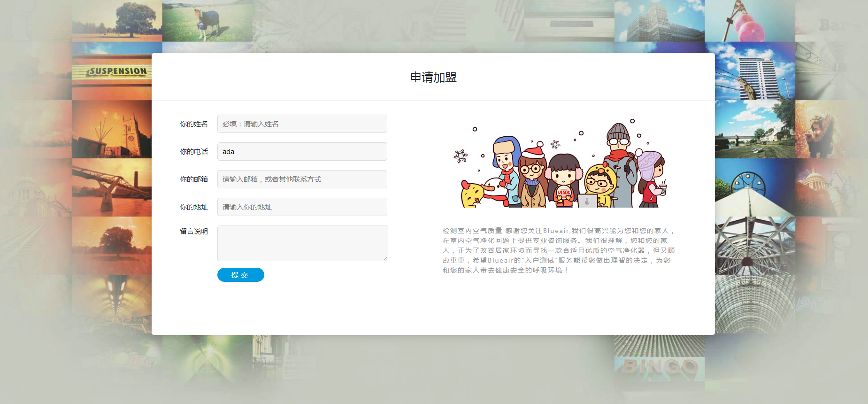This screenshot has width=868, height=404.
Task: Click the large snowflake left of the group
Action: click(x=461, y=156)
